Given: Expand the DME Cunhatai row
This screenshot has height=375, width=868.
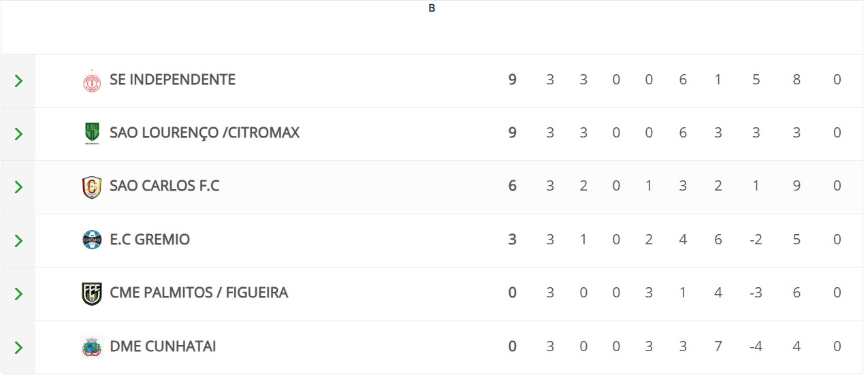Looking at the screenshot, I should (18, 348).
